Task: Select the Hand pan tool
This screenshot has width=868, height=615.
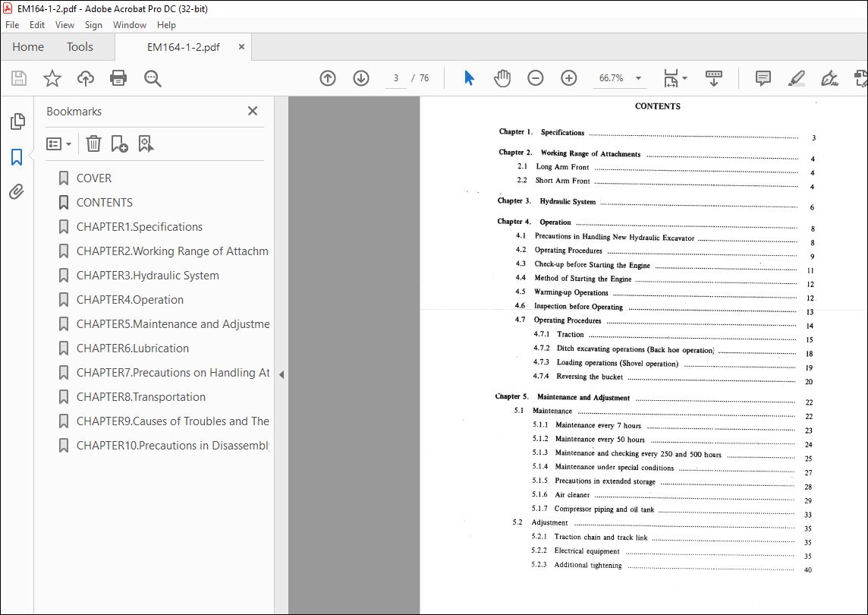Action: click(502, 78)
